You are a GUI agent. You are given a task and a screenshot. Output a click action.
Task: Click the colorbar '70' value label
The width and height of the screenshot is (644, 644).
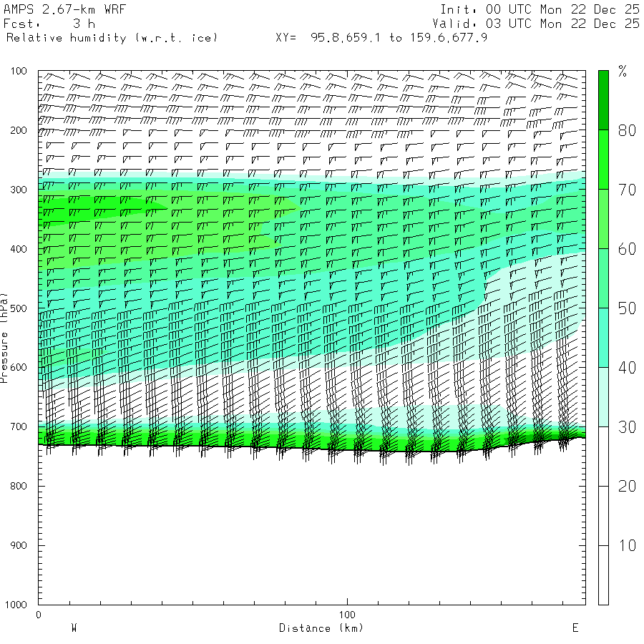tap(627, 190)
